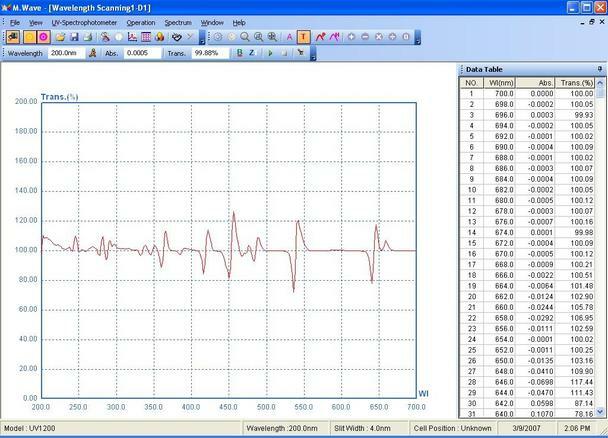608x438 pixels.
Task: Click the handshake icon in toolbar
Action: pyautogui.click(x=177, y=37)
